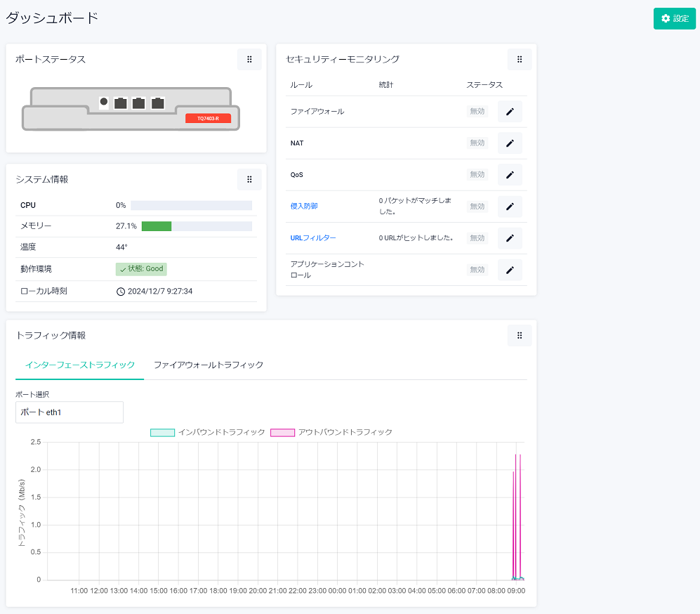Click grip icon on トラフィック情報 panel
The width and height of the screenshot is (700, 614).
520,336
